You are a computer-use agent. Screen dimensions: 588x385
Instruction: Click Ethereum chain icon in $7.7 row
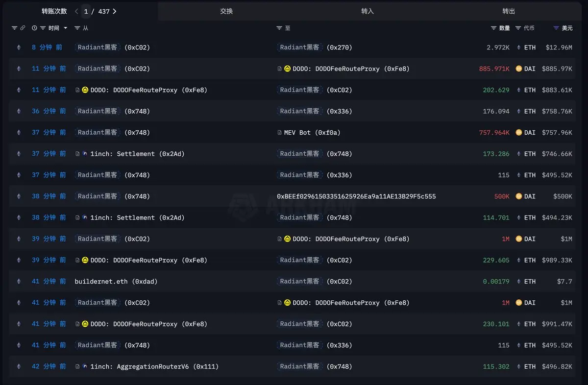(x=19, y=282)
